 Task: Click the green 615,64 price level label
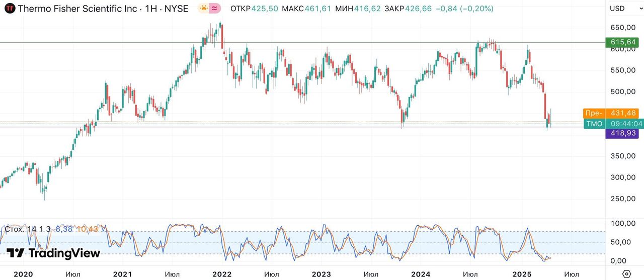pos(623,42)
